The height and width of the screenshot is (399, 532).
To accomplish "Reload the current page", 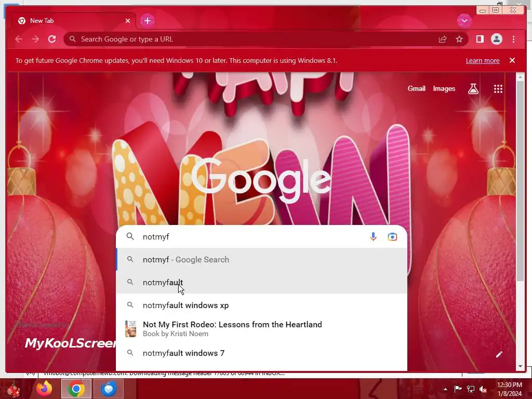I will 52,39.
